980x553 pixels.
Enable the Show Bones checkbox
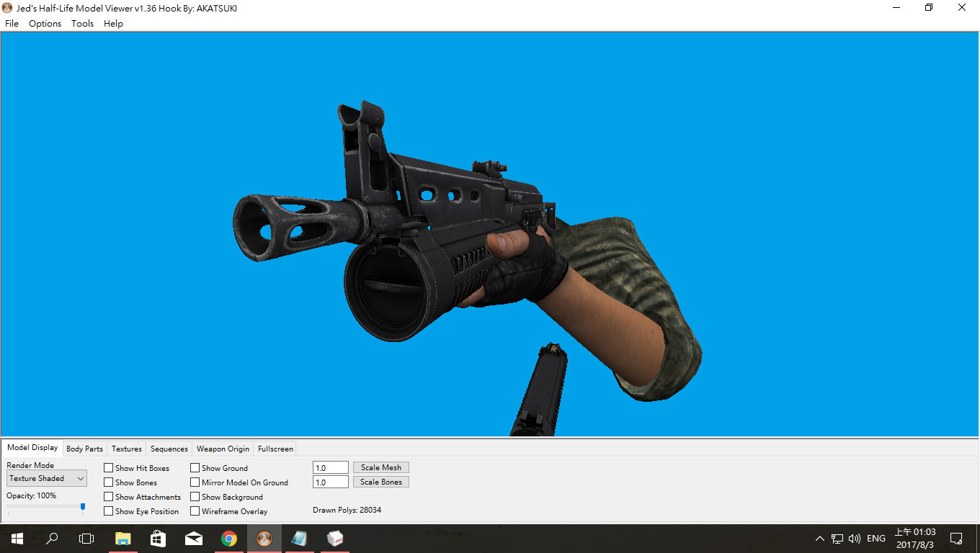tap(109, 482)
